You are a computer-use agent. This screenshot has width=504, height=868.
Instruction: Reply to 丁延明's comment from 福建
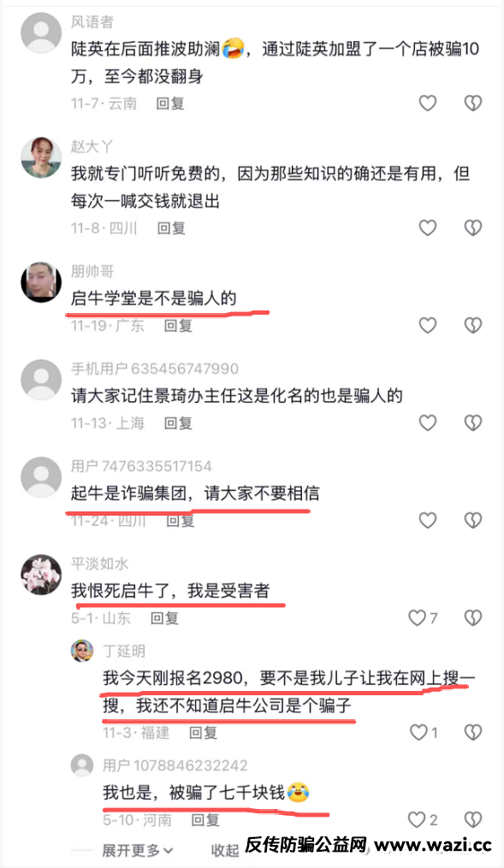point(203,733)
